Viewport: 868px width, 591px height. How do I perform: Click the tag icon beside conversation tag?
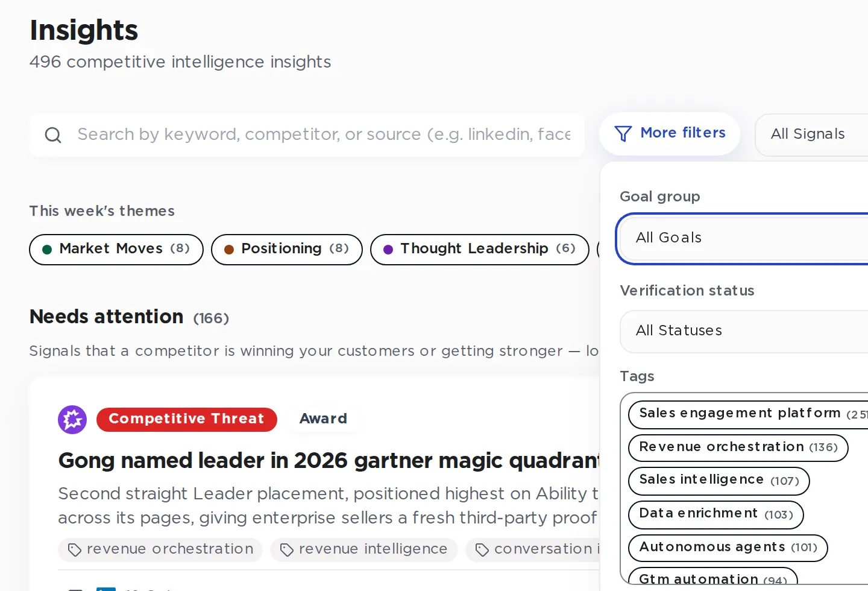pos(482,549)
